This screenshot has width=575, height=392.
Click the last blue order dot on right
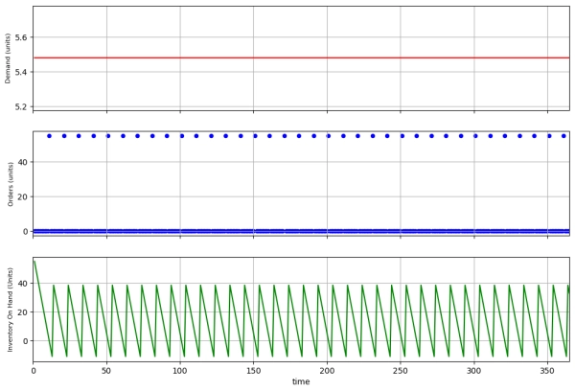pos(563,136)
